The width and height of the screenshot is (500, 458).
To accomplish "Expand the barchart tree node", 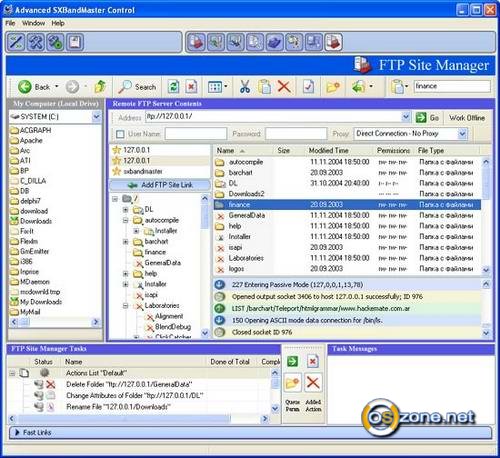I will pos(125,242).
